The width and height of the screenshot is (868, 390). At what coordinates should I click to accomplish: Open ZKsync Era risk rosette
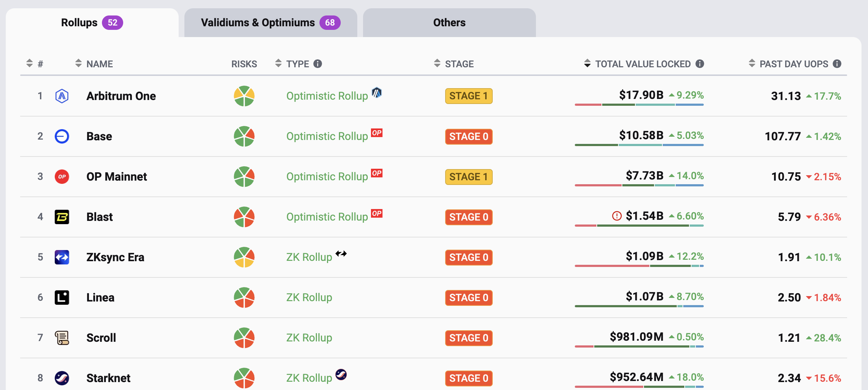point(244,257)
